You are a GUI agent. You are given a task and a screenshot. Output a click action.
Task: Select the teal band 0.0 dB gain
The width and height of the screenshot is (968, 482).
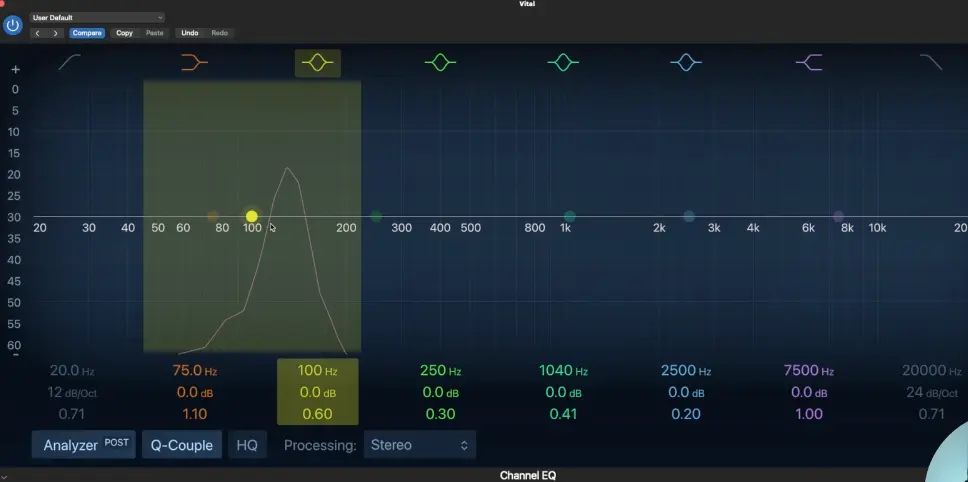point(563,393)
